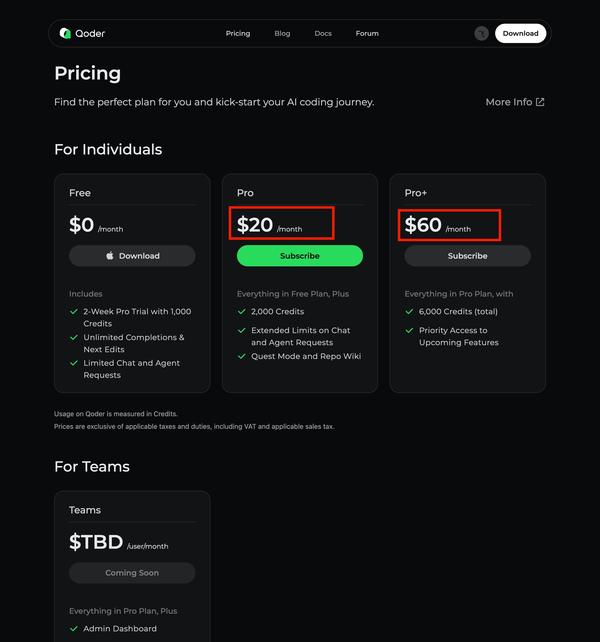This screenshot has height=642, width=600.
Task: Visit the Forum from the navigation bar
Action: click(x=367, y=33)
